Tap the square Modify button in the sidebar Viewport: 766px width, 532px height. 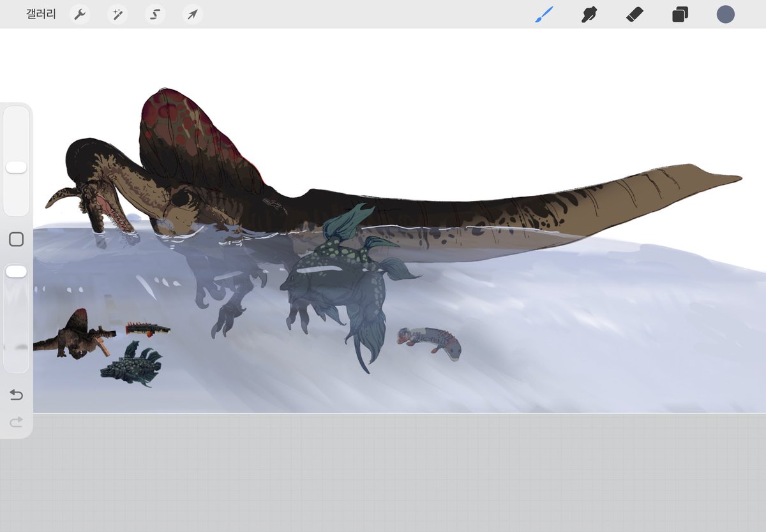tap(16, 239)
